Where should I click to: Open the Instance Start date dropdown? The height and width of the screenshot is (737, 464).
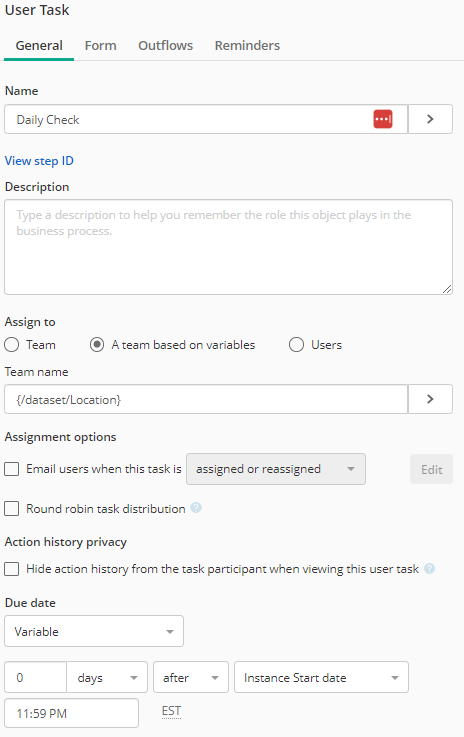pos(322,677)
